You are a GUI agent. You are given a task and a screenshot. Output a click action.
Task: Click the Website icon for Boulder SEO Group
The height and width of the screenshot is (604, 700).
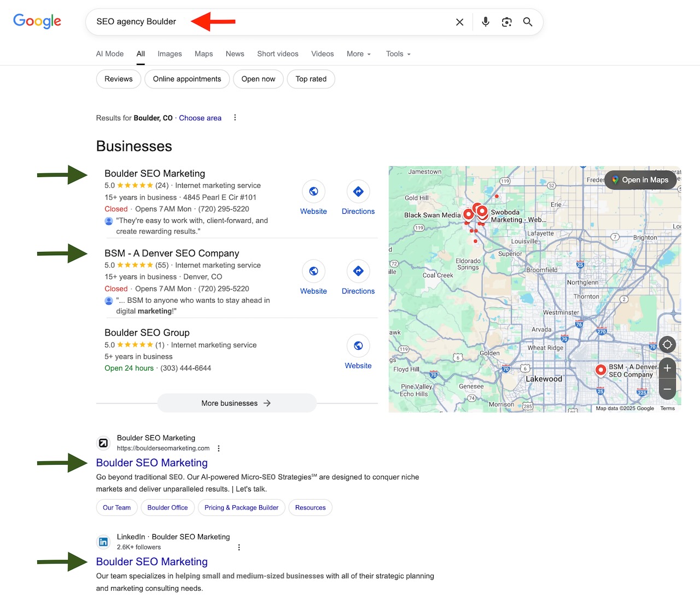(358, 346)
